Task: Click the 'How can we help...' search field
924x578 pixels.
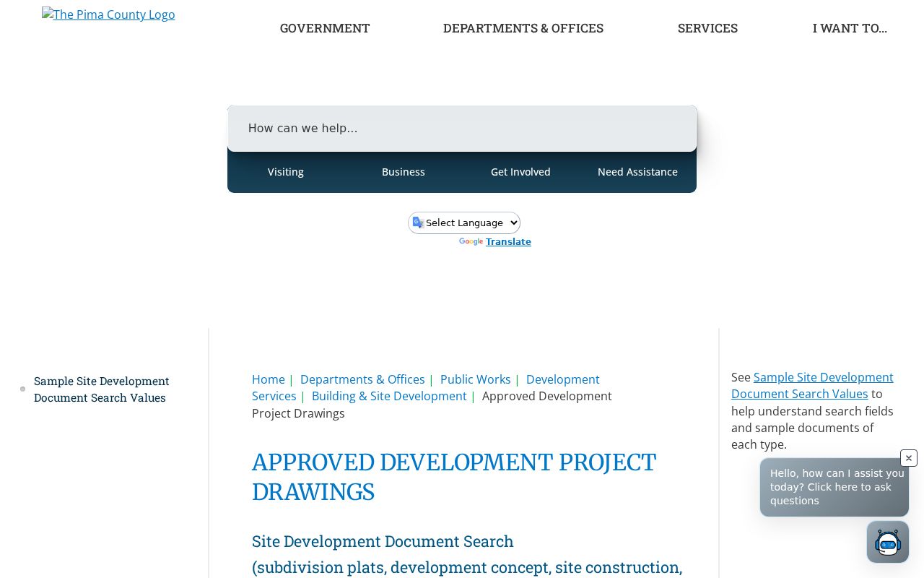Action: coord(462,129)
